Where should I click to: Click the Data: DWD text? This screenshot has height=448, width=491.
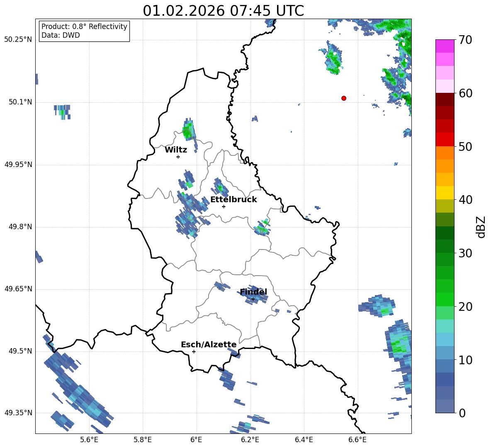pyautogui.click(x=61, y=35)
